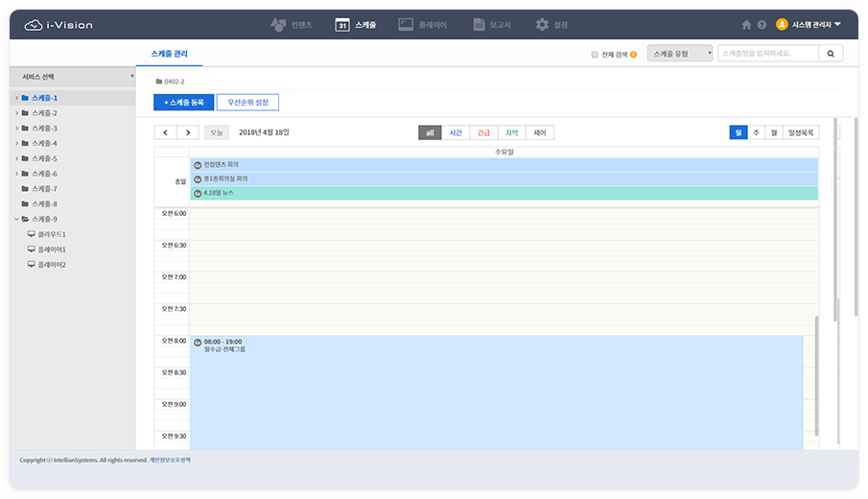868x499 pixels.
Task: Open the 스케줄 유형 dropdown
Action: [680, 54]
